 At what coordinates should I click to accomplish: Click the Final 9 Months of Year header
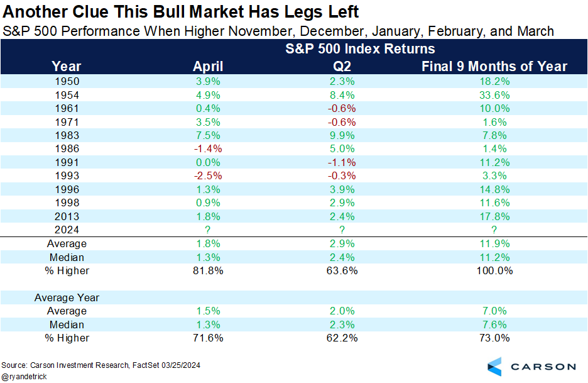(x=494, y=66)
